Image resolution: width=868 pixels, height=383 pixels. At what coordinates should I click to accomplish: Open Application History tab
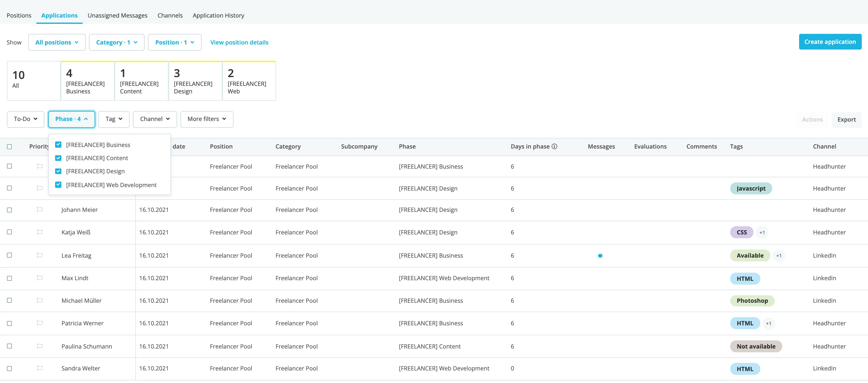coord(218,15)
